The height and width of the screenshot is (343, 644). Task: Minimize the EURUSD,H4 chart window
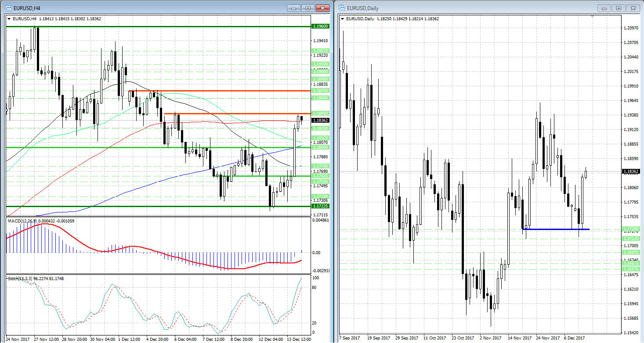point(293,8)
